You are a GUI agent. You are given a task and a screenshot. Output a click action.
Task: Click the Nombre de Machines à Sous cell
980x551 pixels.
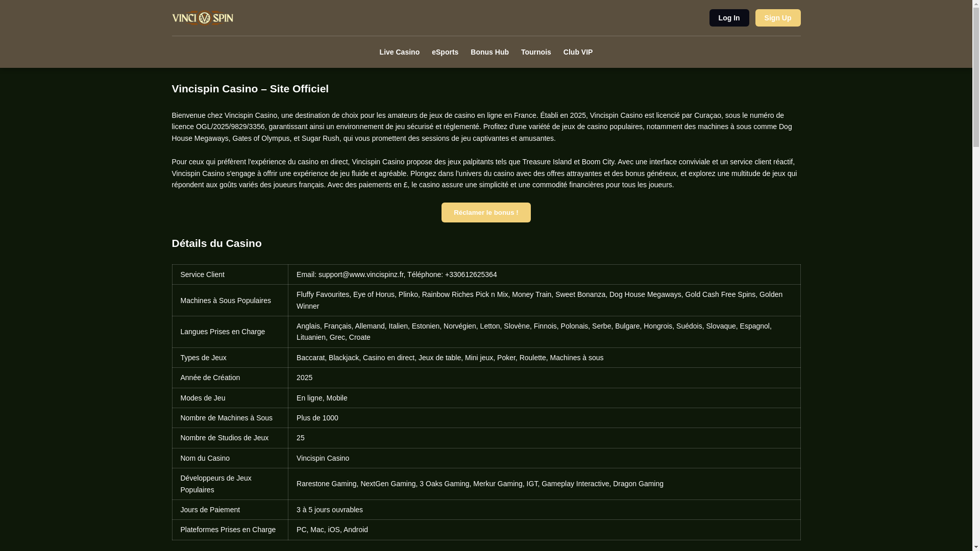coord(230,418)
